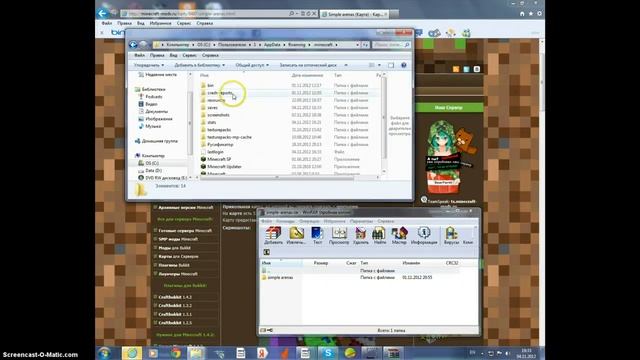Open Yandex browser from the taskbar

262,353
